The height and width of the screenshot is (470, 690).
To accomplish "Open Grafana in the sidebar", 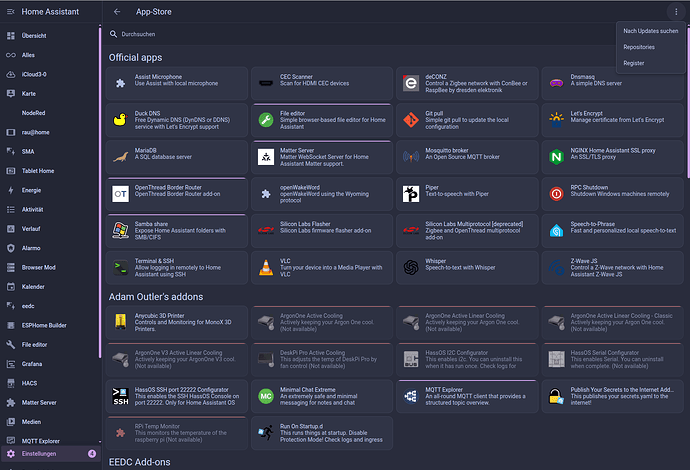I will (51, 364).
